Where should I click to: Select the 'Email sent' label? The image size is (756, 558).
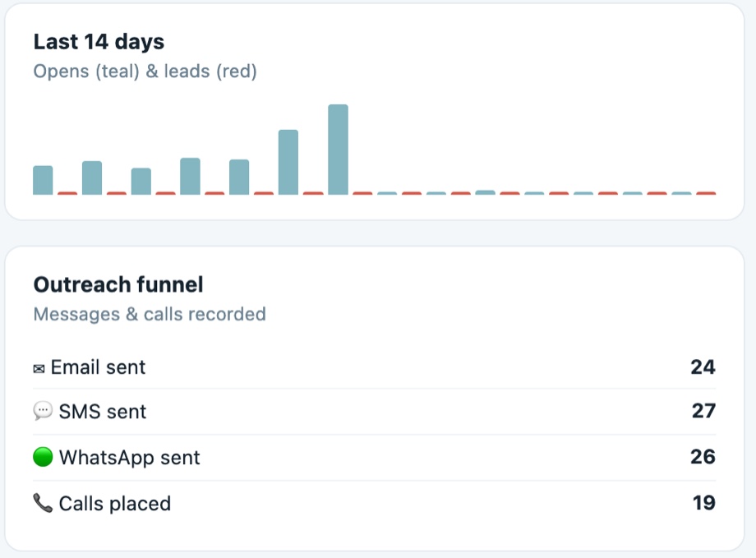tap(98, 367)
